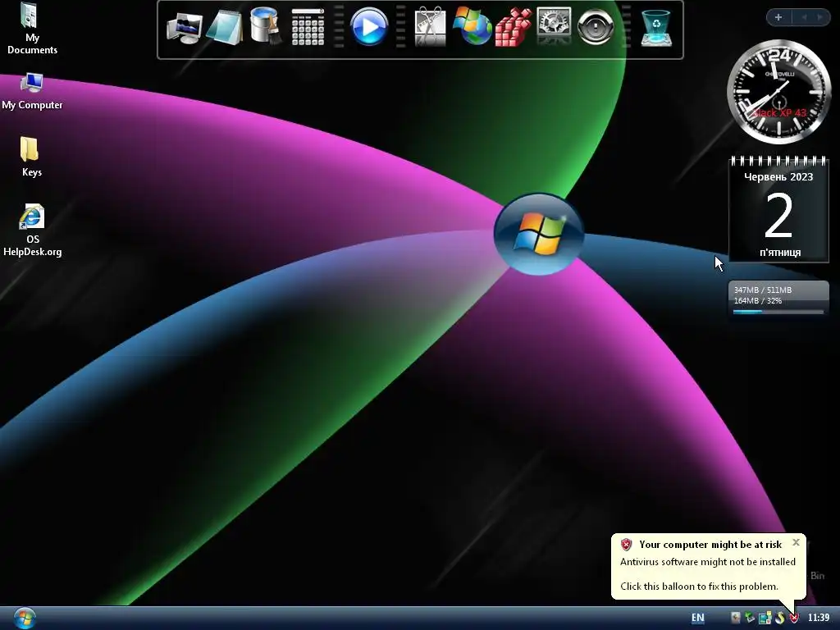Go to next sidebar gadget page arrow
This screenshot has width=840, height=630.
coord(819,17)
